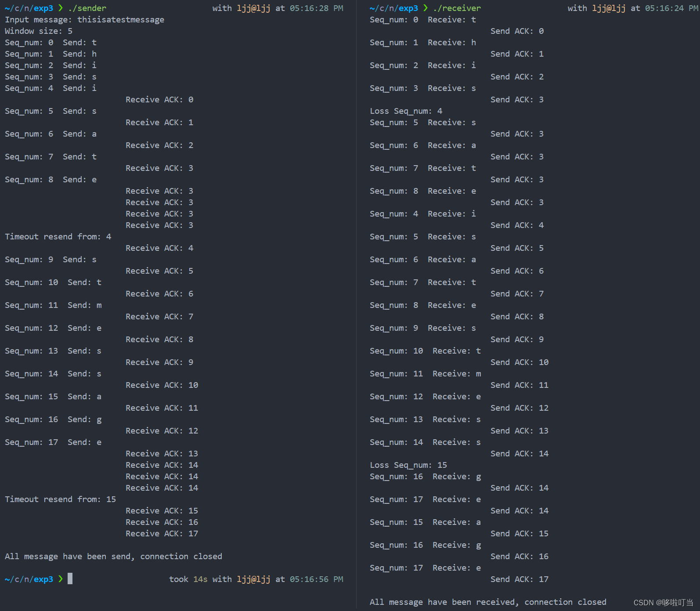Click 'Seq_num: 14 Receive: s' in receiver

pyautogui.click(x=425, y=442)
